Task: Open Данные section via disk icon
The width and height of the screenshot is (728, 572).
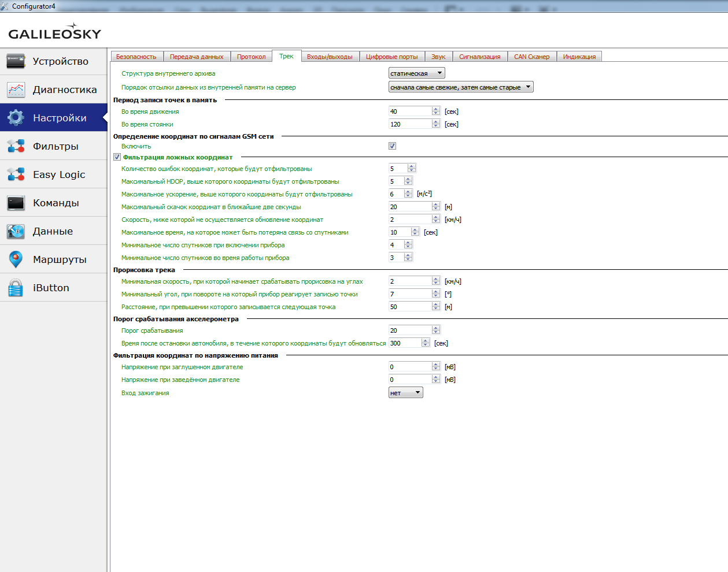Action: [16, 231]
